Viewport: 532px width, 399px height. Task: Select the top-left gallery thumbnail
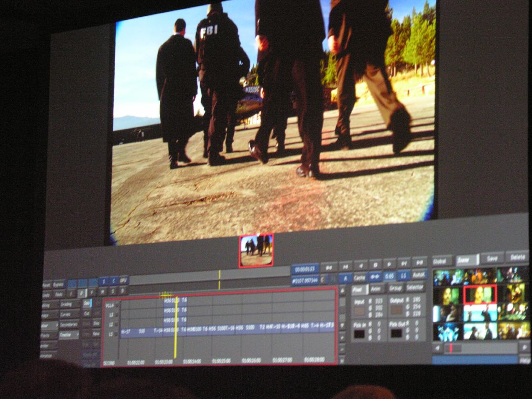click(448, 278)
